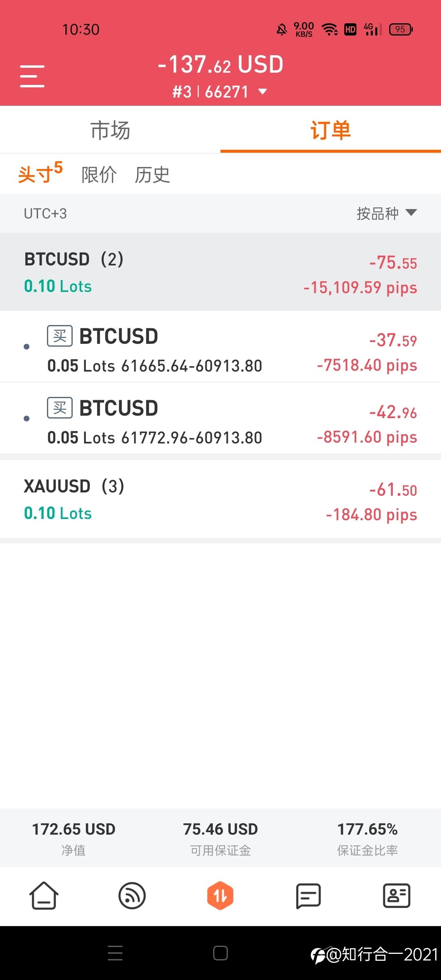Expand the account #3 66271 dropdown arrow
441x980 pixels.
click(263, 91)
